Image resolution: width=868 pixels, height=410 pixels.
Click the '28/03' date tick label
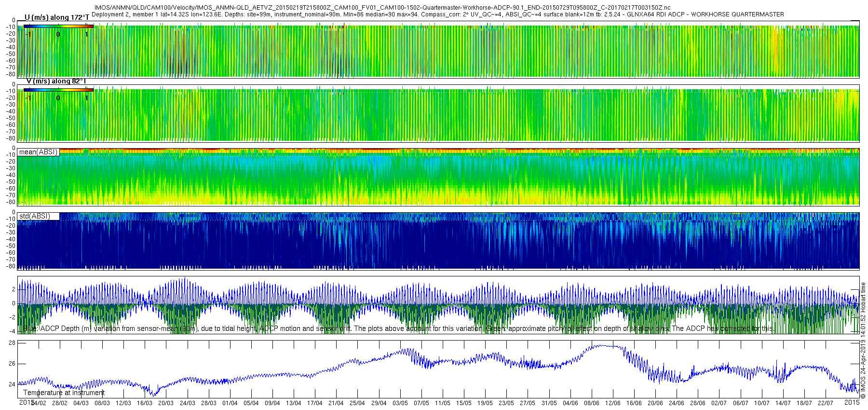[x=208, y=403]
